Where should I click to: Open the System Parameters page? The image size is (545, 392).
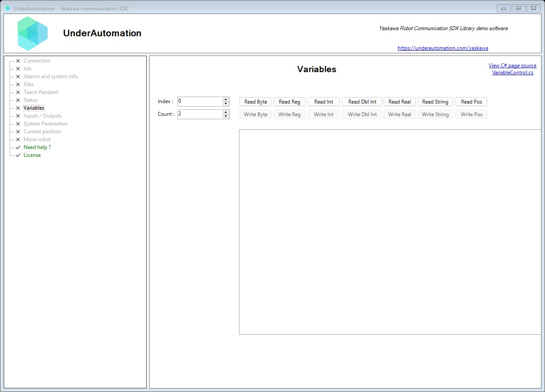(45, 124)
